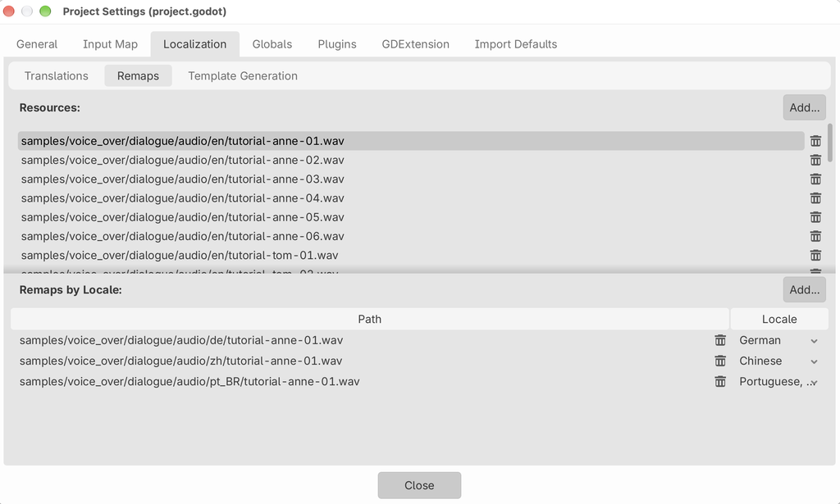Image resolution: width=840 pixels, height=504 pixels.
Task: Select the Localization tab
Action: (x=194, y=44)
